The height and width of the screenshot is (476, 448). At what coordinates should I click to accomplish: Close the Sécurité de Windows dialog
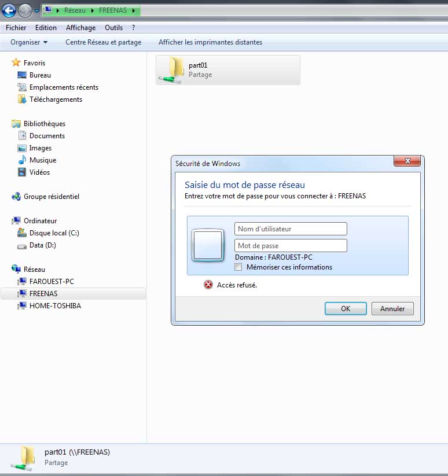407,161
